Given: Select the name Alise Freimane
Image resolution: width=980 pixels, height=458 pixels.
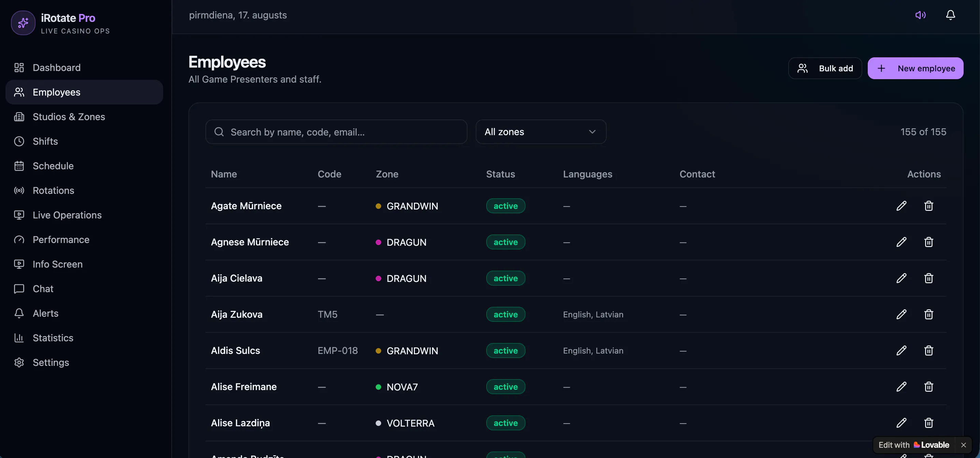Looking at the screenshot, I should (244, 386).
